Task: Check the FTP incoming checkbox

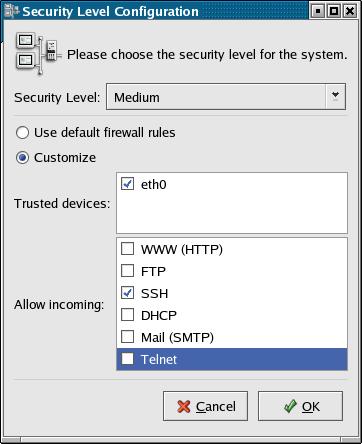Action: point(127,271)
